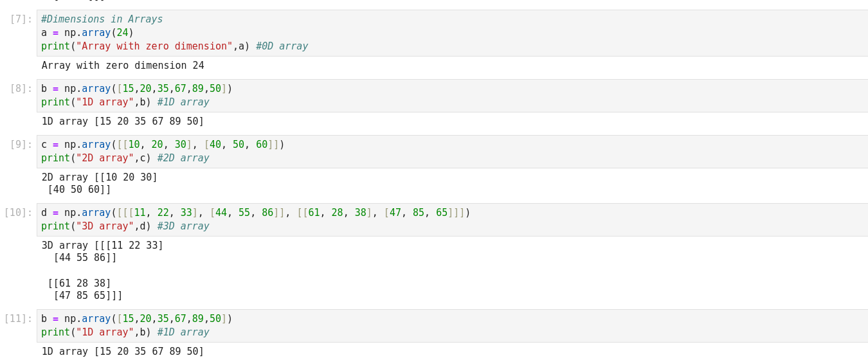The width and height of the screenshot is (868, 358).
Task: Click the '#3D array' comment in cell 10
Action: (183, 226)
